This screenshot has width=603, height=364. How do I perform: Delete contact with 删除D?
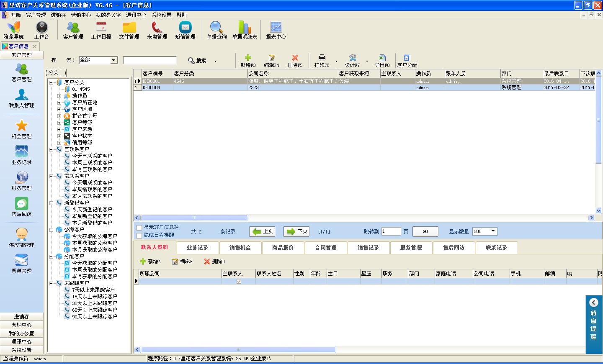214,261
